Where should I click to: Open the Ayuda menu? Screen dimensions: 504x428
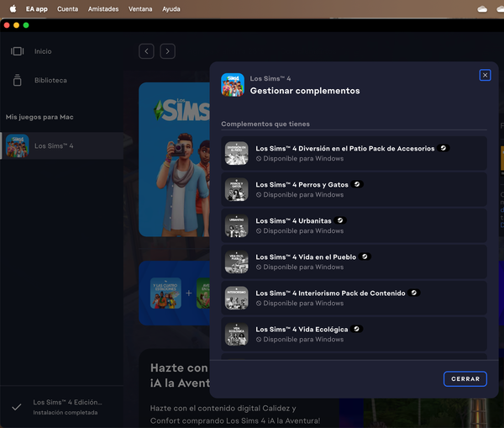171,8
